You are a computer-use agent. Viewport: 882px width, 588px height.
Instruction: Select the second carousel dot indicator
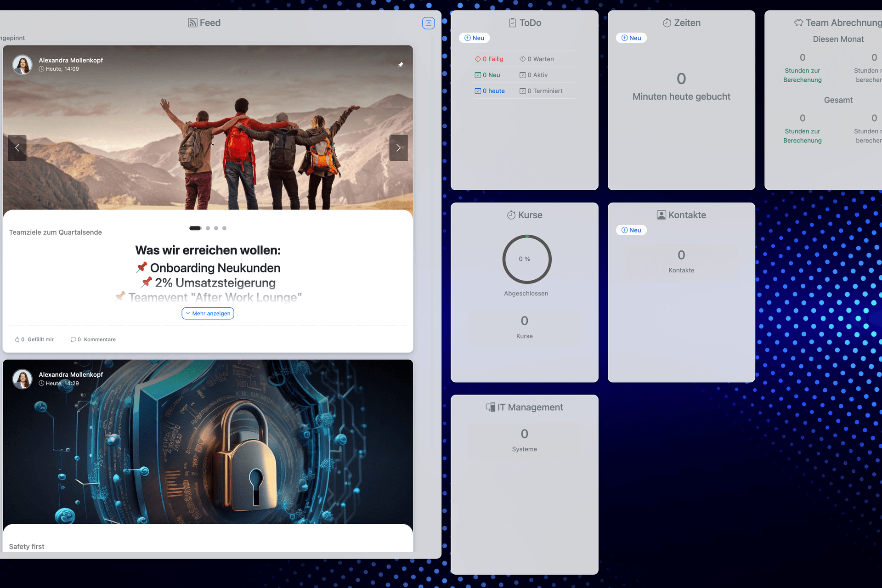tap(208, 228)
